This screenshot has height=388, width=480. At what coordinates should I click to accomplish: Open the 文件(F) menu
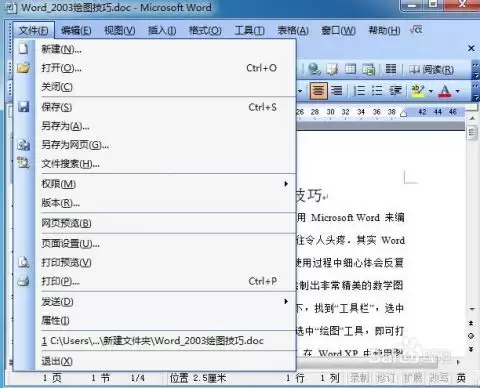(x=33, y=31)
